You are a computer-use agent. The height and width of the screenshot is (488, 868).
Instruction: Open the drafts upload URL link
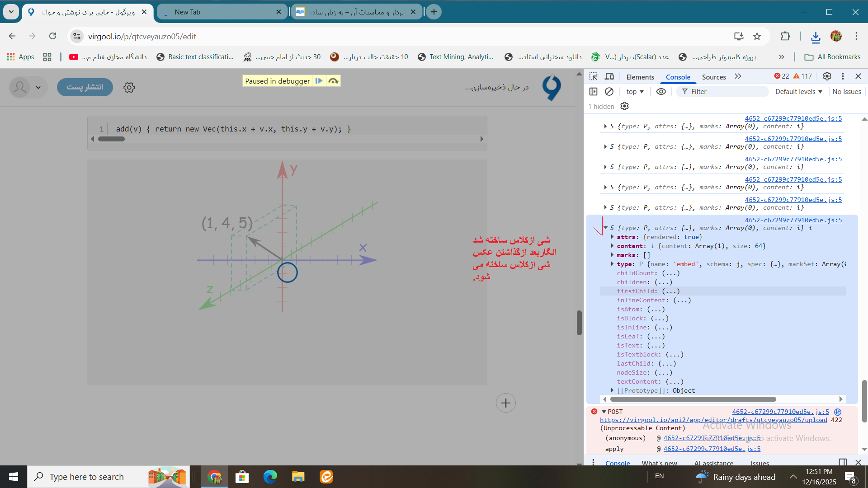pos(713,420)
